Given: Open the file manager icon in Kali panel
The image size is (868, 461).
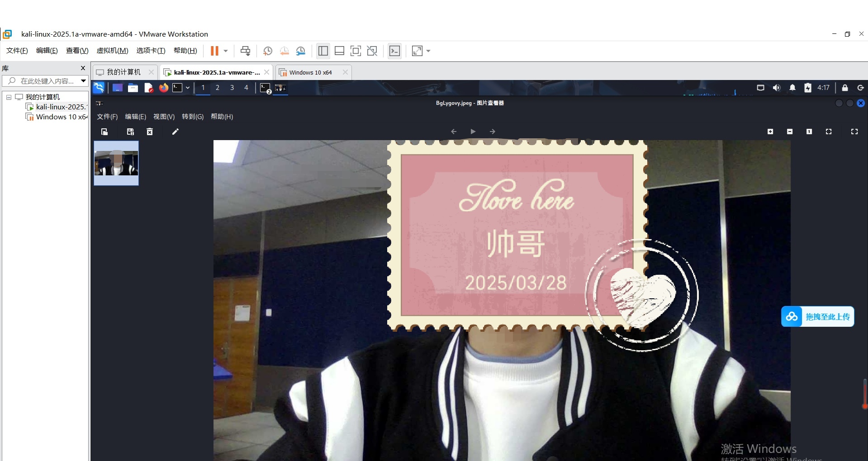Looking at the screenshot, I should pyautogui.click(x=133, y=88).
